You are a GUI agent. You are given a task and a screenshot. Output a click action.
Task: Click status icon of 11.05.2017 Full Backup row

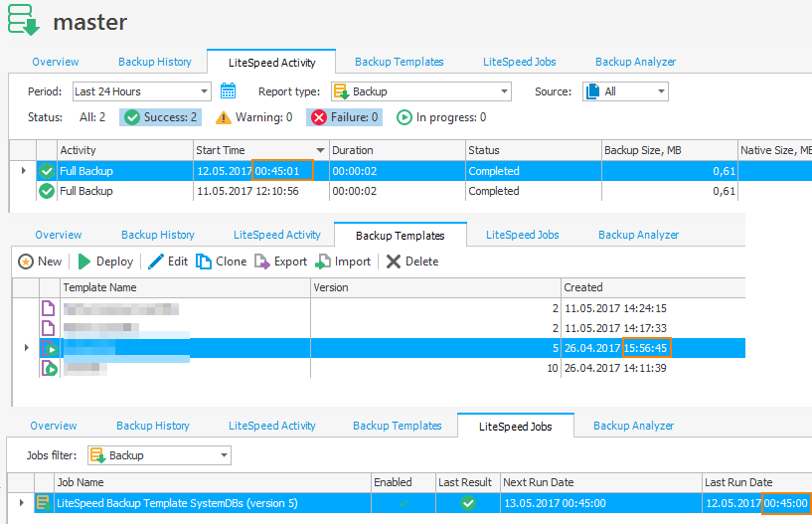tap(47, 191)
